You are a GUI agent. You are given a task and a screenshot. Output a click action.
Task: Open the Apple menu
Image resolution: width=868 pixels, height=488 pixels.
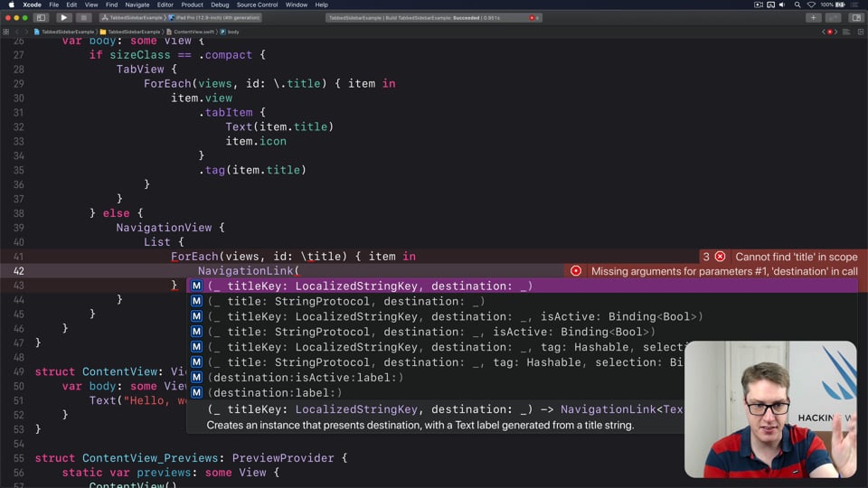pyautogui.click(x=11, y=5)
